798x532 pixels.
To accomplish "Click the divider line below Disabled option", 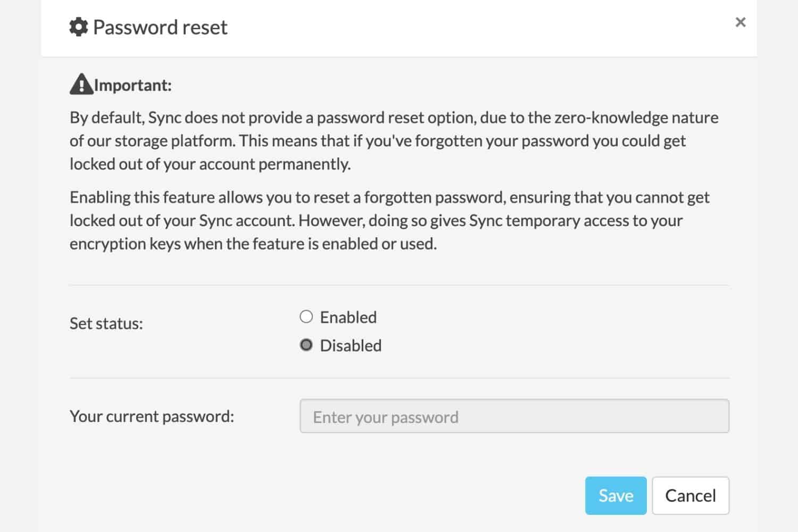I will [399, 378].
